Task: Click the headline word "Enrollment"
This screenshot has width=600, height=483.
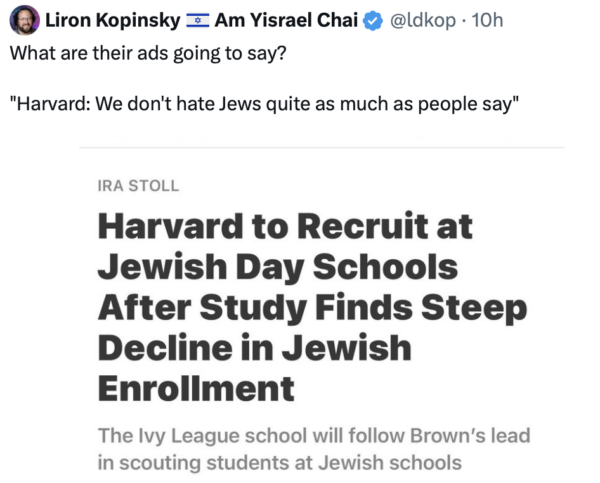Action: pos(196,388)
